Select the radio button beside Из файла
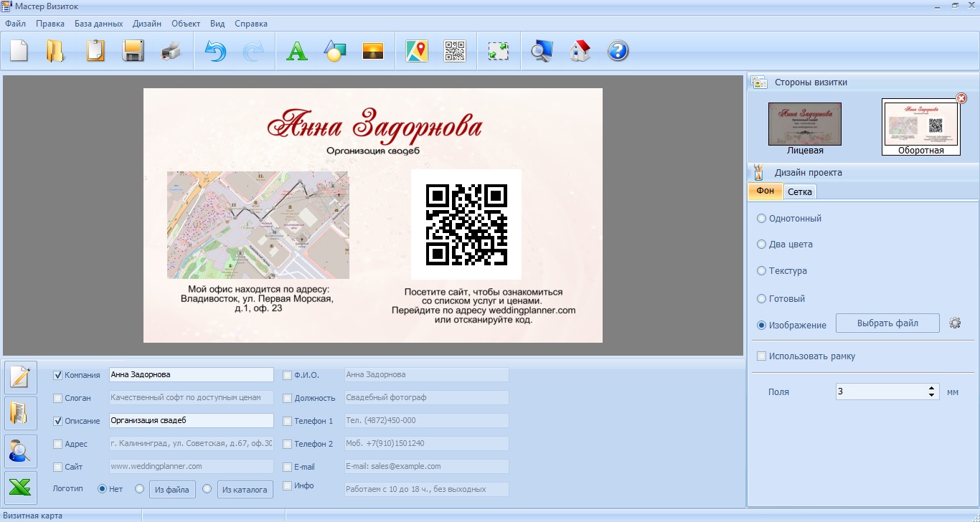This screenshot has height=522, width=980. [140, 489]
